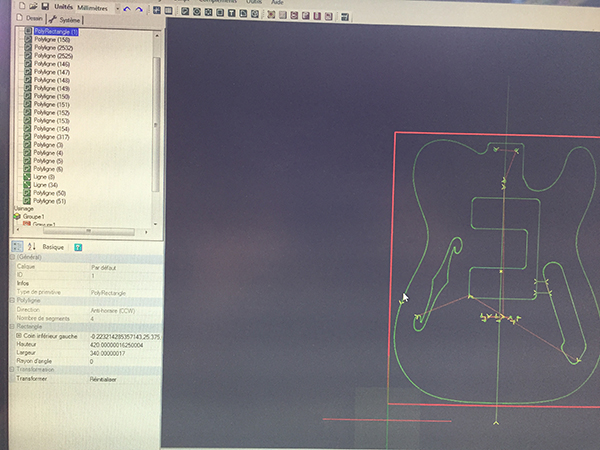
Task: Open the Unités Millimètres dropdown
Action: pyautogui.click(x=118, y=8)
